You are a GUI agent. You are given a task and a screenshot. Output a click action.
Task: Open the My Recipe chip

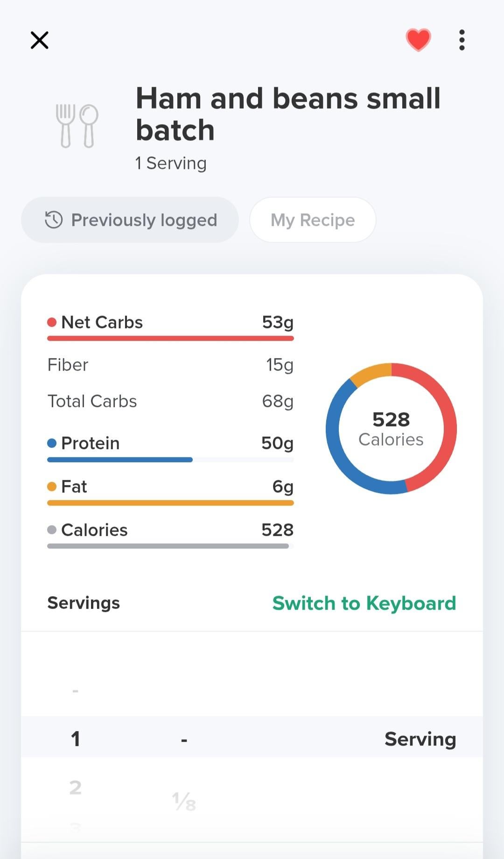point(313,220)
